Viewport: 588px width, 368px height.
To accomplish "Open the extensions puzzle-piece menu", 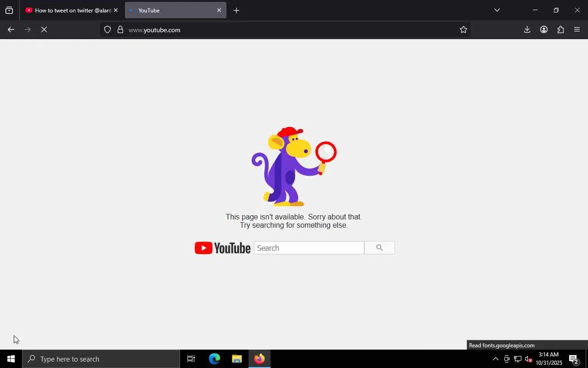I will pos(560,30).
